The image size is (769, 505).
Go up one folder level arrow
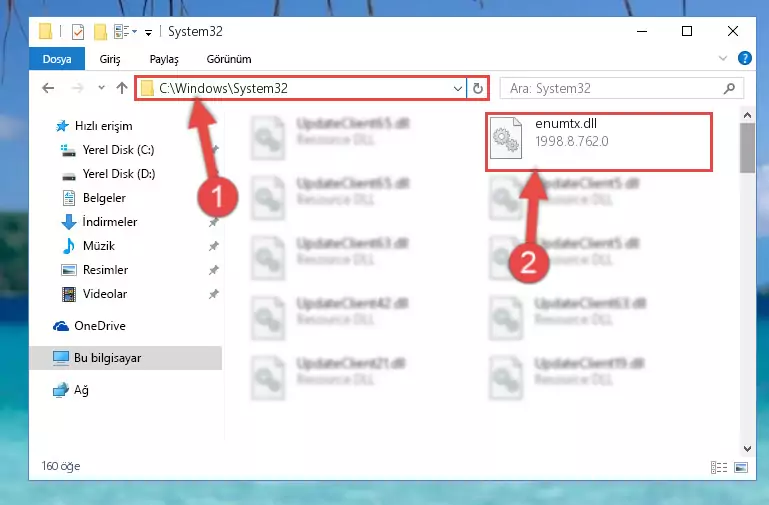pyautogui.click(x=122, y=88)
